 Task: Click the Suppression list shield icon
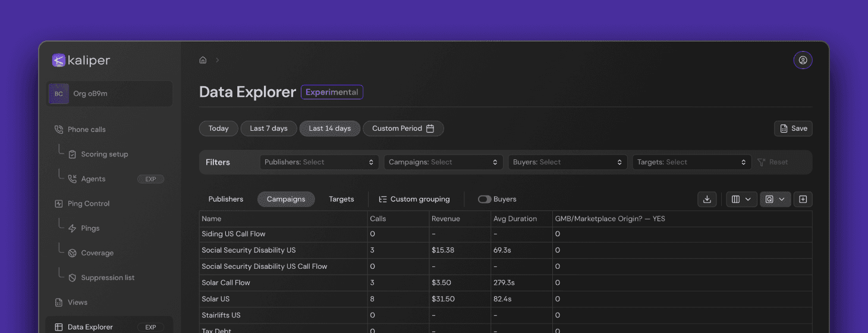click(x=73, y=278)
